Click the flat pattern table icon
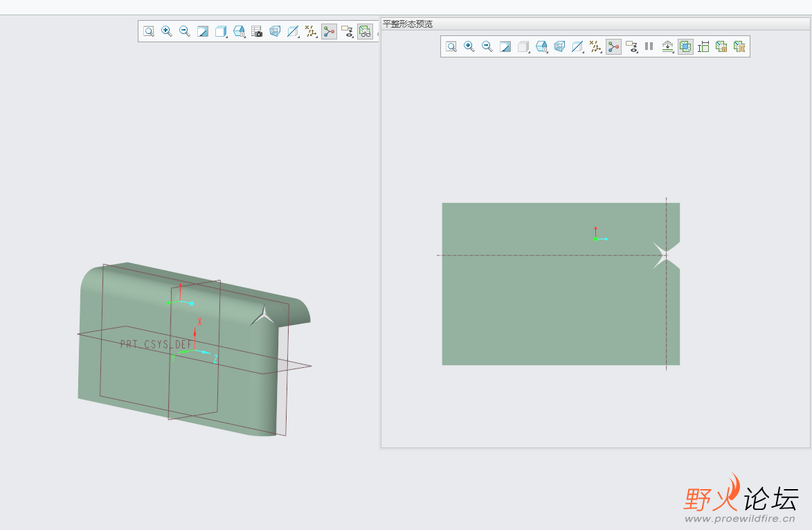The image size is (812, 530). (721, 46)
